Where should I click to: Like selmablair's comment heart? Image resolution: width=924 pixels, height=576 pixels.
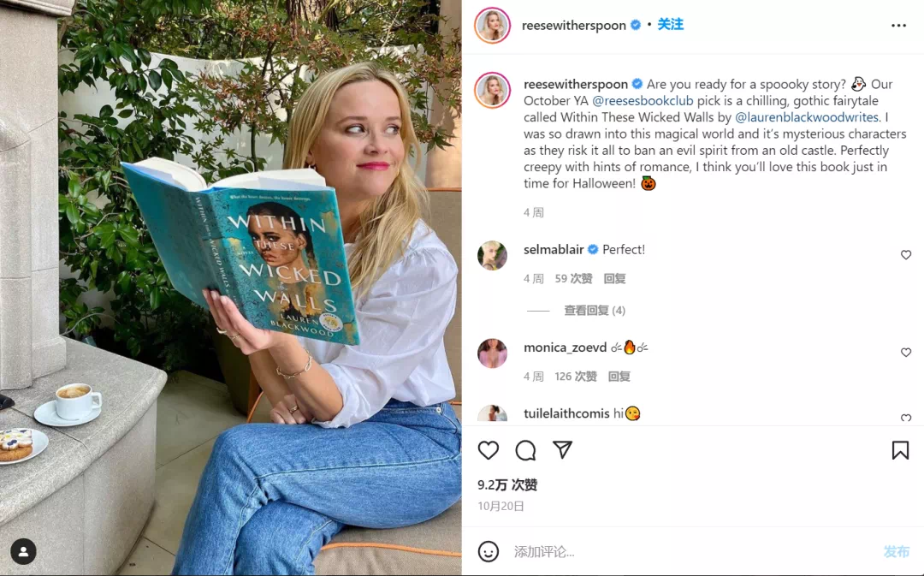(x=906, y=255)
